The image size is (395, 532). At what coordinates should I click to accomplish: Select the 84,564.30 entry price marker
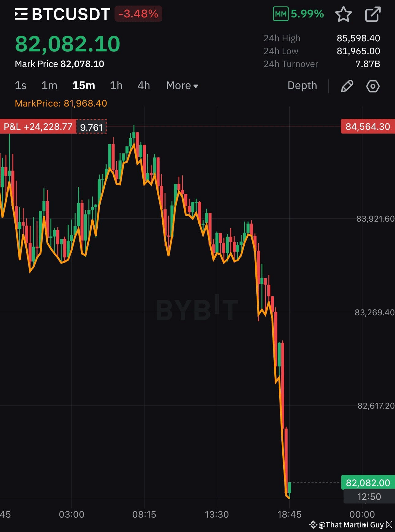point(367,126)
